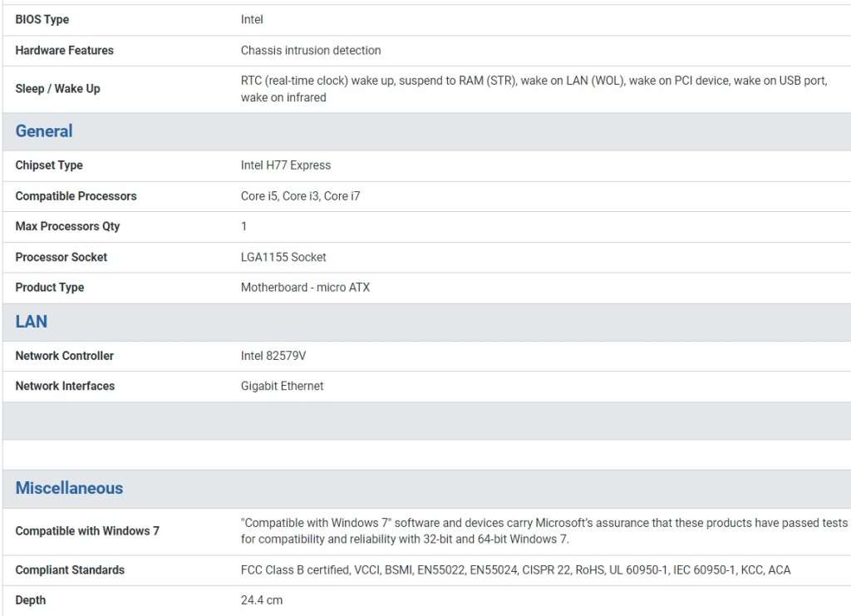Viewport: 851px width, 616px height.
Task: Click the Product Type label
Action: click(x=50, y=288)
